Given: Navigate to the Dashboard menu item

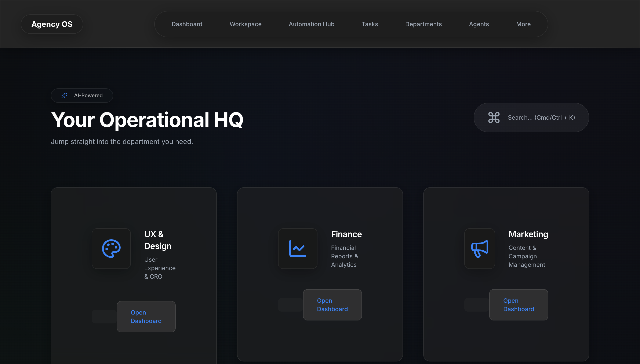Looking at the screenshot, I should (x=187, y=24).
